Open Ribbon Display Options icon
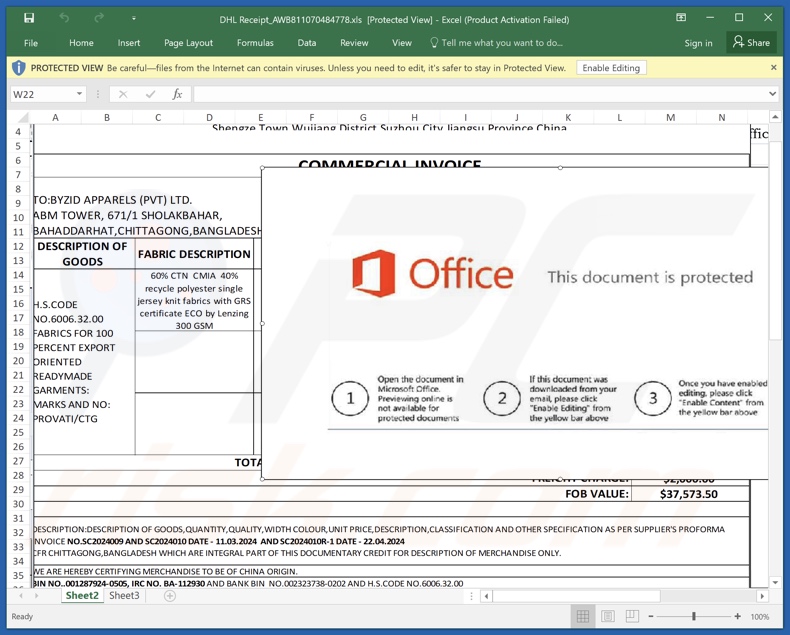The width and height of the screenshot is (790, 635). (x=681, y=18)
